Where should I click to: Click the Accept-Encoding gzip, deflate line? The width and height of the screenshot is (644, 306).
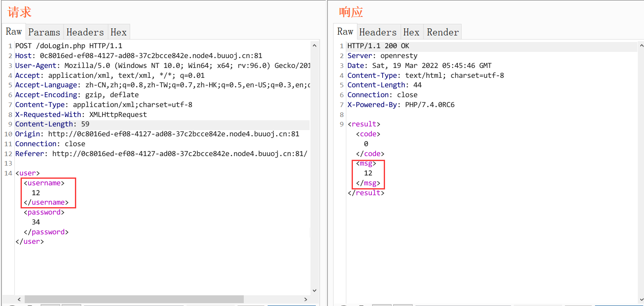pyautogui.click(x=77, y=95)
